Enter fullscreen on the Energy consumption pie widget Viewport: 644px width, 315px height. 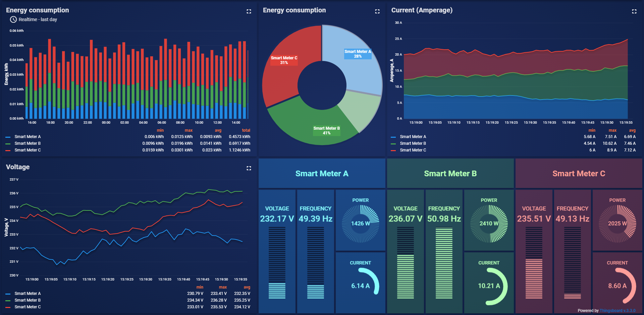point(377,11)
